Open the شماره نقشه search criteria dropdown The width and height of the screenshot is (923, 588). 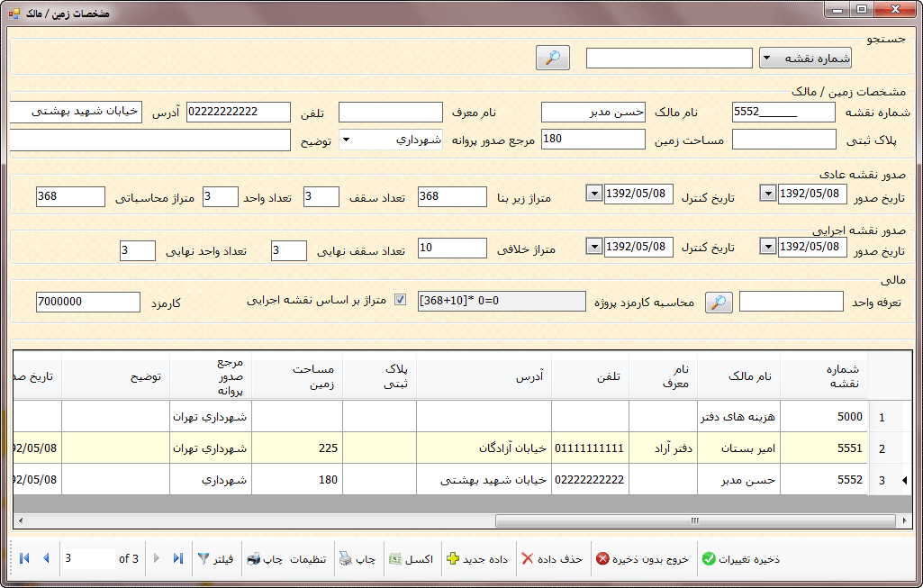click(805, 59)
